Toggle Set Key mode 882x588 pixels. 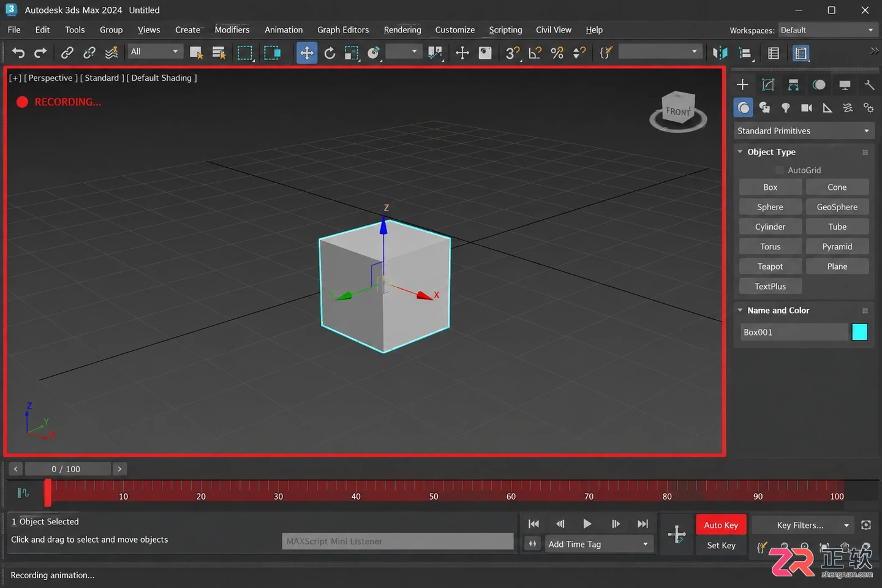[721, 545]
